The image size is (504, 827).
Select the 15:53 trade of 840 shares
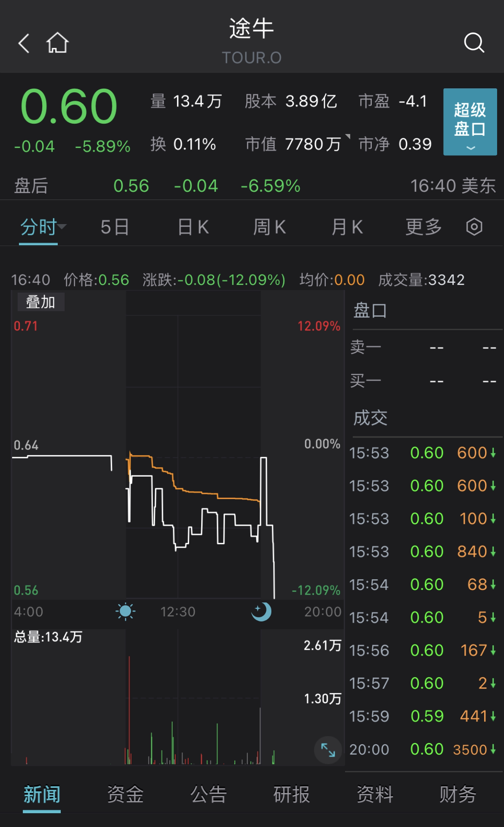point(423,551)
